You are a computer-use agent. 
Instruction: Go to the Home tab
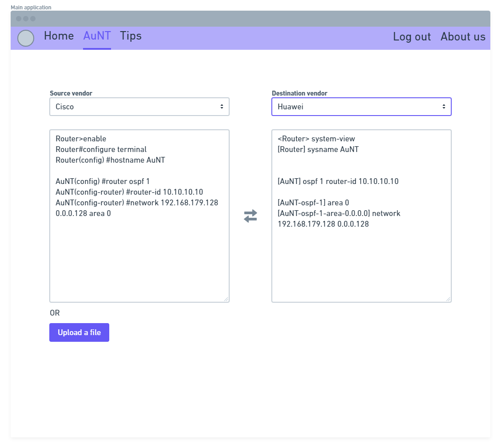[x=59, y=36]
